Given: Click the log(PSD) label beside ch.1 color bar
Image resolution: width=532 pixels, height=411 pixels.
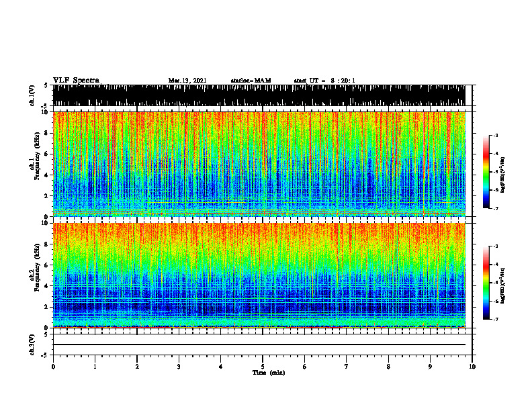Looking at the screenshot, I should 503,175.
